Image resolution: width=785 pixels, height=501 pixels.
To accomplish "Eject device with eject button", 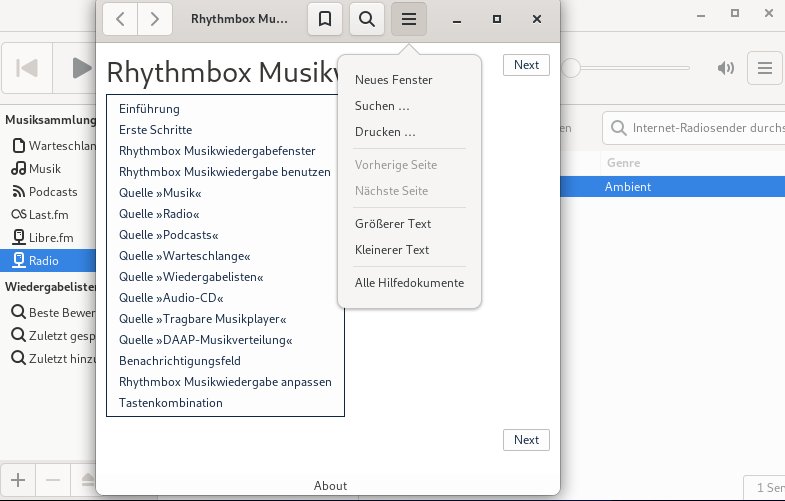I will (85, 480).
